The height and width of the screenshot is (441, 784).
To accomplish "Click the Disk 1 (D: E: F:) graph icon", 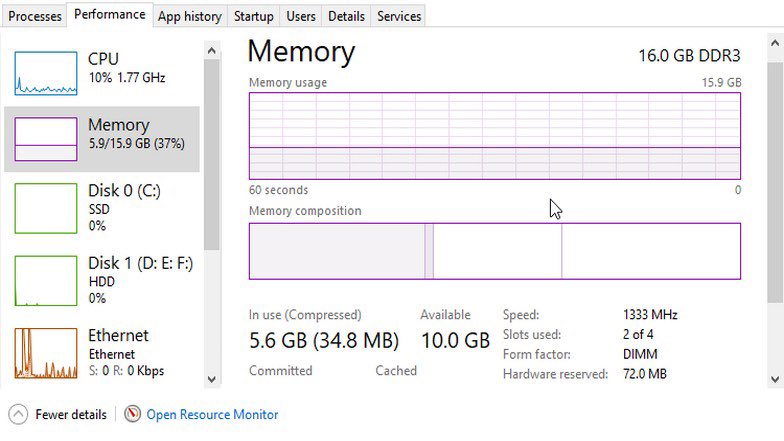I will [46, 280].
